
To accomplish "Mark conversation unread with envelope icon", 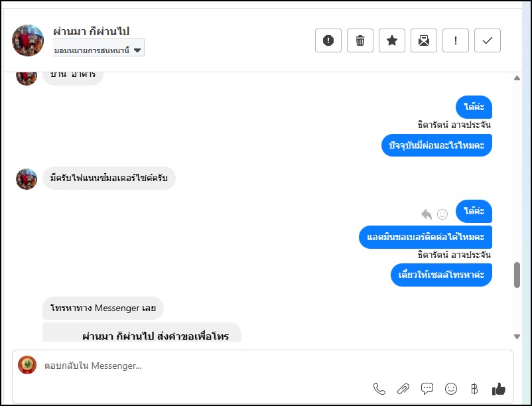I will (x=424, y=40).
